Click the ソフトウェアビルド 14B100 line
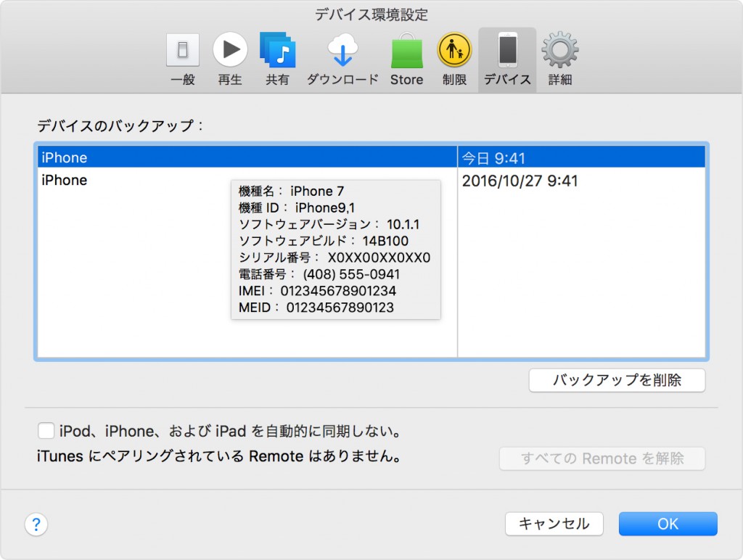The image size is (743, 560). [x=324, y=241]
